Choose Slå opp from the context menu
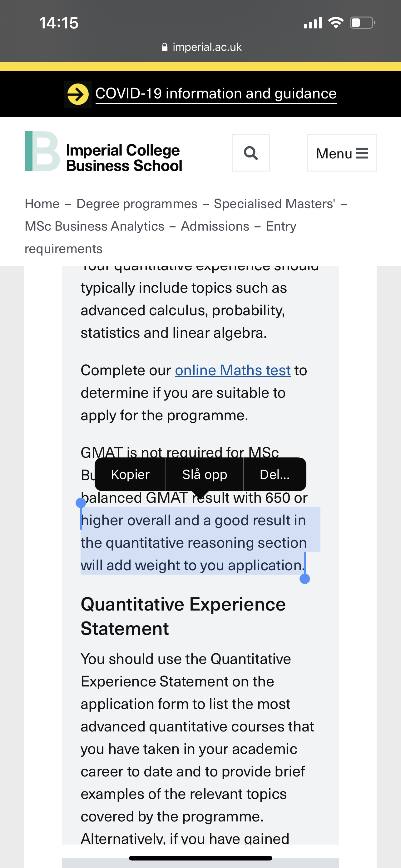 (204, 474)
